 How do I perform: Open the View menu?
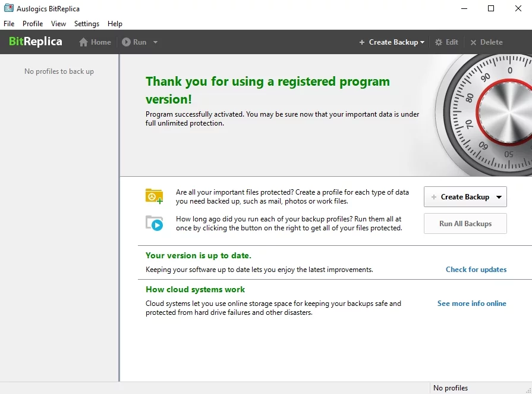[x=58, y=24]
